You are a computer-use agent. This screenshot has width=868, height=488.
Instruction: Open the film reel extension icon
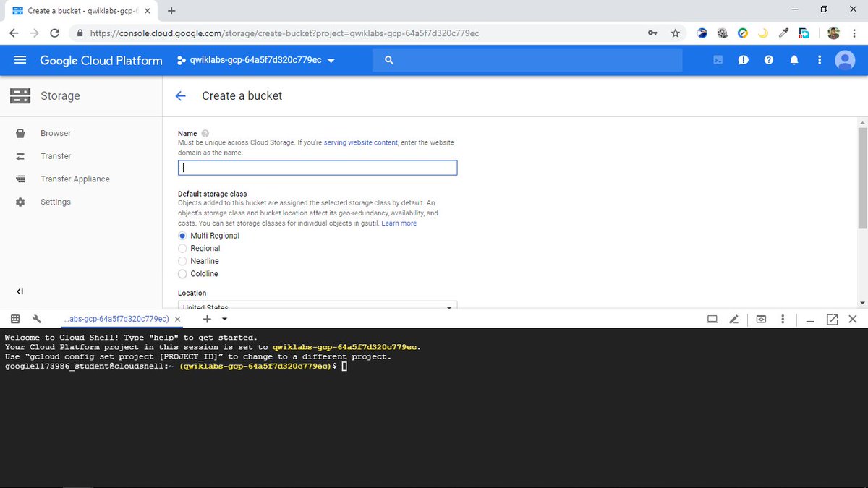(x=722, y=33)
